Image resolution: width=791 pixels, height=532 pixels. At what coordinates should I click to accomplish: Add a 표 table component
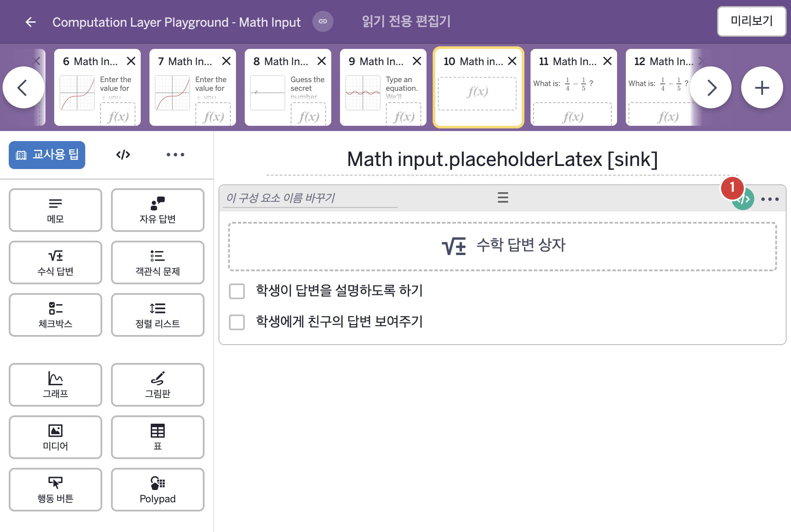coord(158,437)
